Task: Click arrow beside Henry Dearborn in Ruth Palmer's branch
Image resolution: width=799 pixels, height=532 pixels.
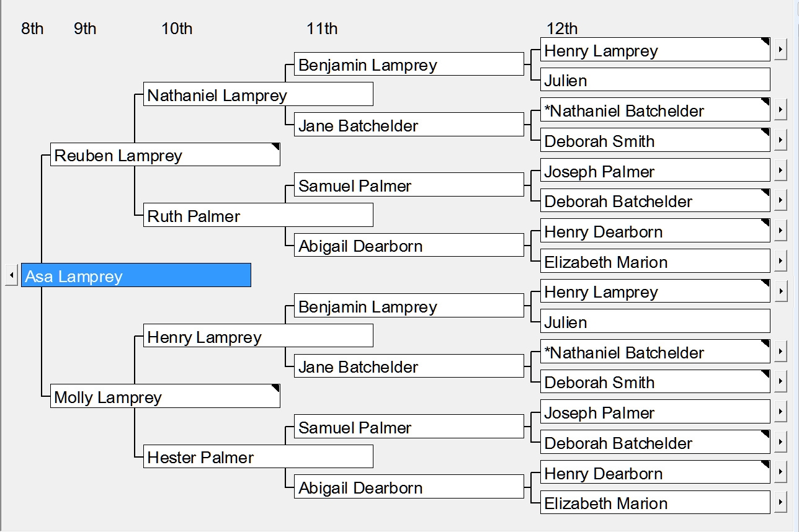Action: tap(780, 231)
